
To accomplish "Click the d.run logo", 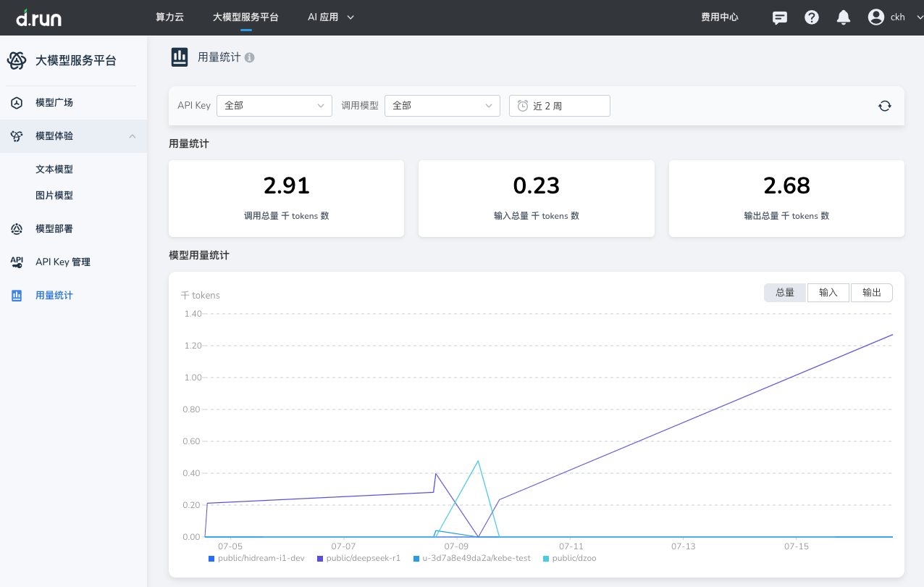I will pyautogui.click(x=38, y=17).
